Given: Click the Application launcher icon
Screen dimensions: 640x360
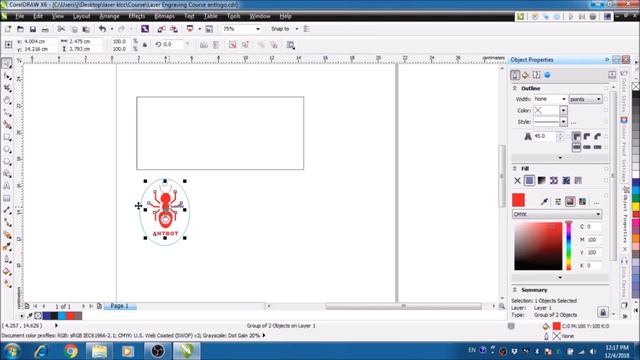Looking at the screenshot, I should (x=190, y=29).
